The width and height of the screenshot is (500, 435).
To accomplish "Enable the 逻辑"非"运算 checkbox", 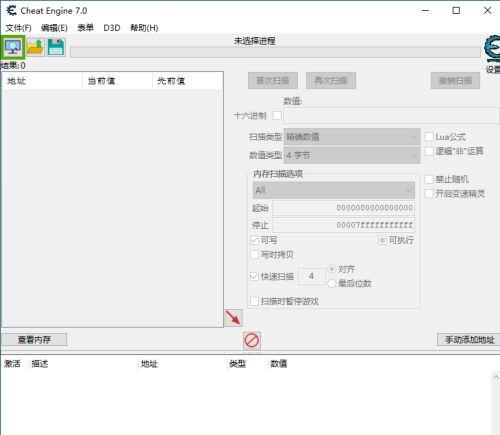I will 429,151.
